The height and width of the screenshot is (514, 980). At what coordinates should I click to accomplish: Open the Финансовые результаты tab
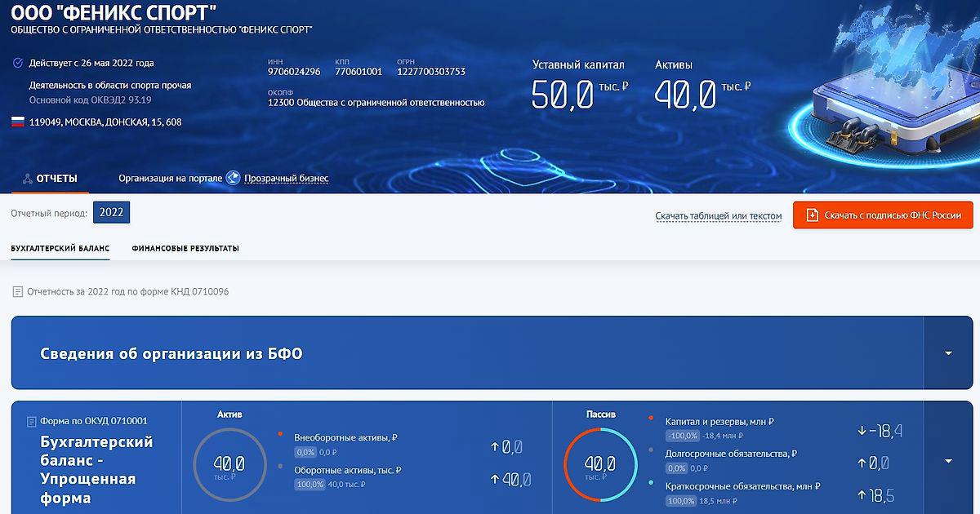[185, 248]
